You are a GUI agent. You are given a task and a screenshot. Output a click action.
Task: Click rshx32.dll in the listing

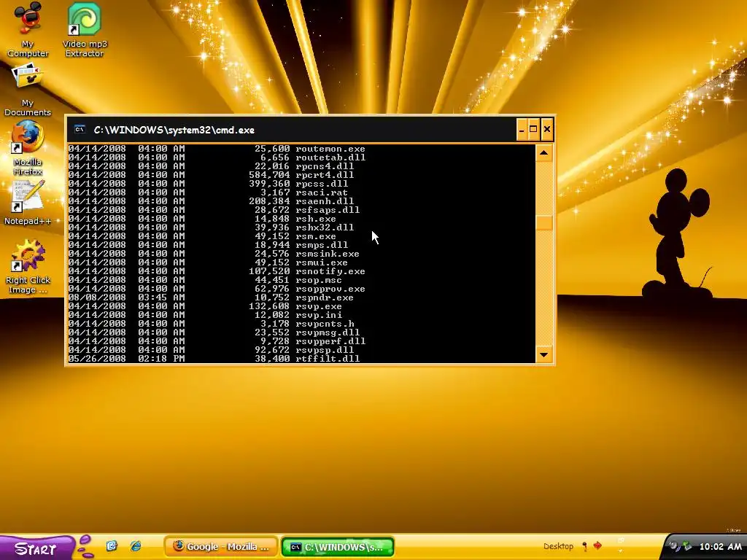tap(325, 227)
